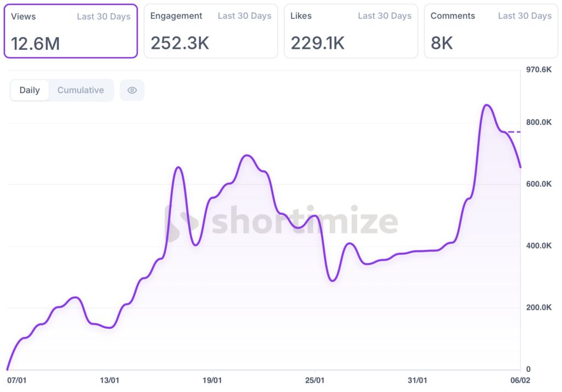The height and width of the screenshot is (392, 562).
Task: Select the Views metric card
Action: (x=70, y=31)
